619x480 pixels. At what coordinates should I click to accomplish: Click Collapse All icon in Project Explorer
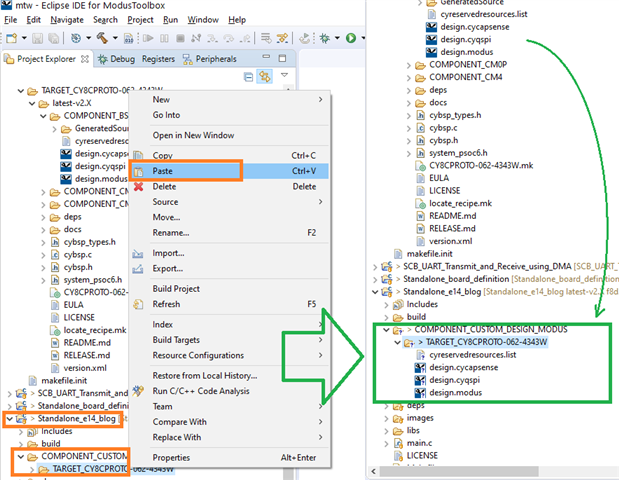pos(248,76)
